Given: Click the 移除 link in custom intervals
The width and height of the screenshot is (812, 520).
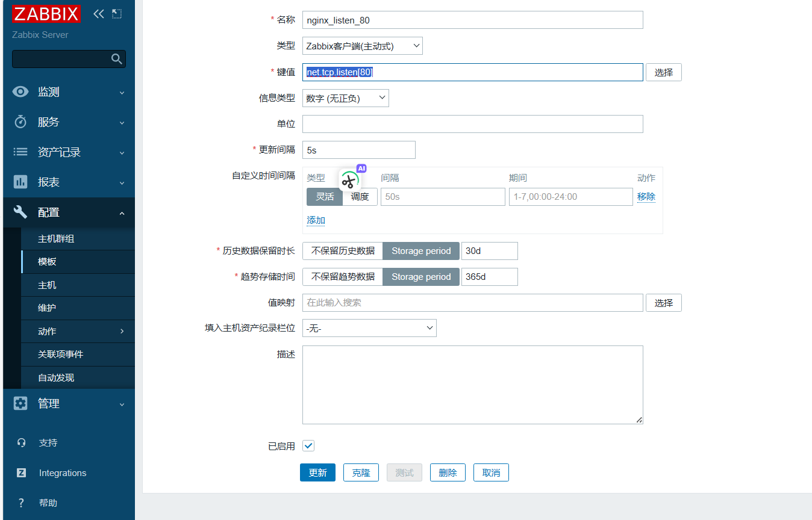Looking at the screenshot, I should point(646,197).
